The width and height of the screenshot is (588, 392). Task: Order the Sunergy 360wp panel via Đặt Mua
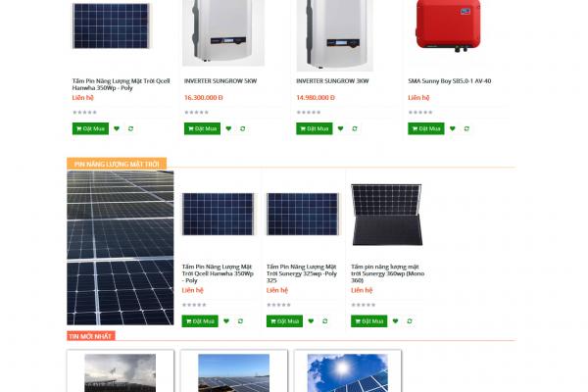click(368, 320)
